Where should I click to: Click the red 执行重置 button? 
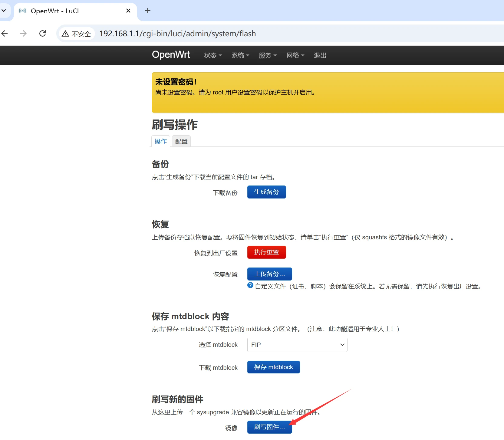click(x=266, y=252)
